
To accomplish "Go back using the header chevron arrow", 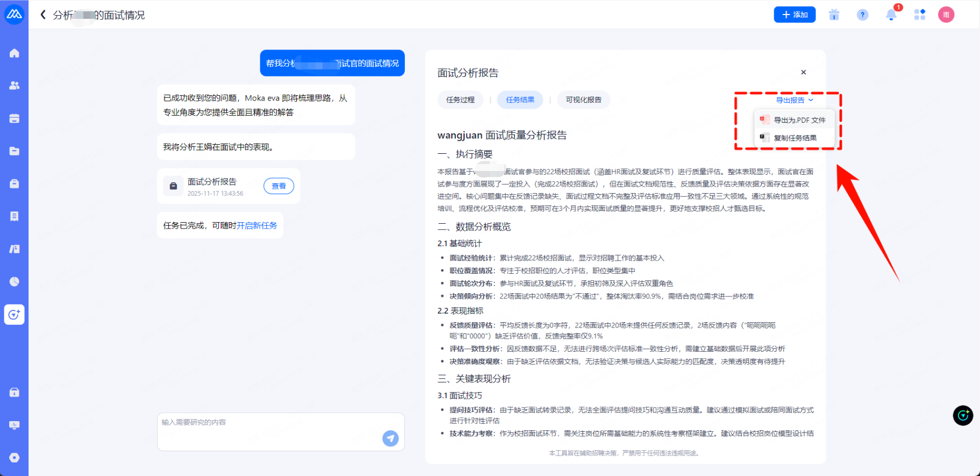I will [43, 15].
